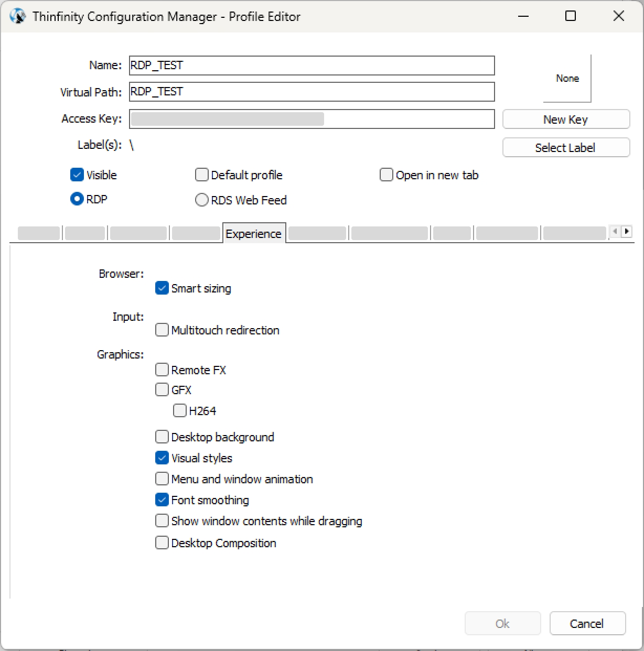Image resolution: width=644 pixels, height=651 pixels.
Task: Disable Smart sizing checkbox
Action: pyautogui.click(x=162, y=288)
